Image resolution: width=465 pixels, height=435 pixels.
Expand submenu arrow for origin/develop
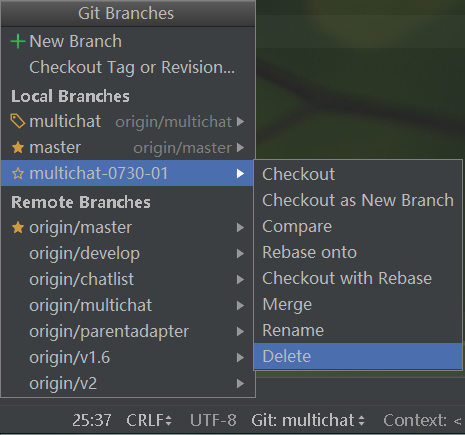tap(240, 253)
